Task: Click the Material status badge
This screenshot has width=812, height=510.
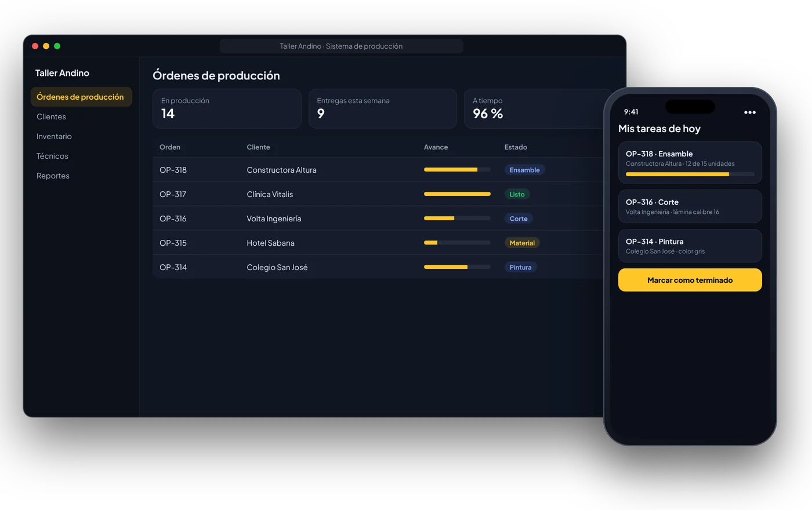Action: (x=522, y=243)
